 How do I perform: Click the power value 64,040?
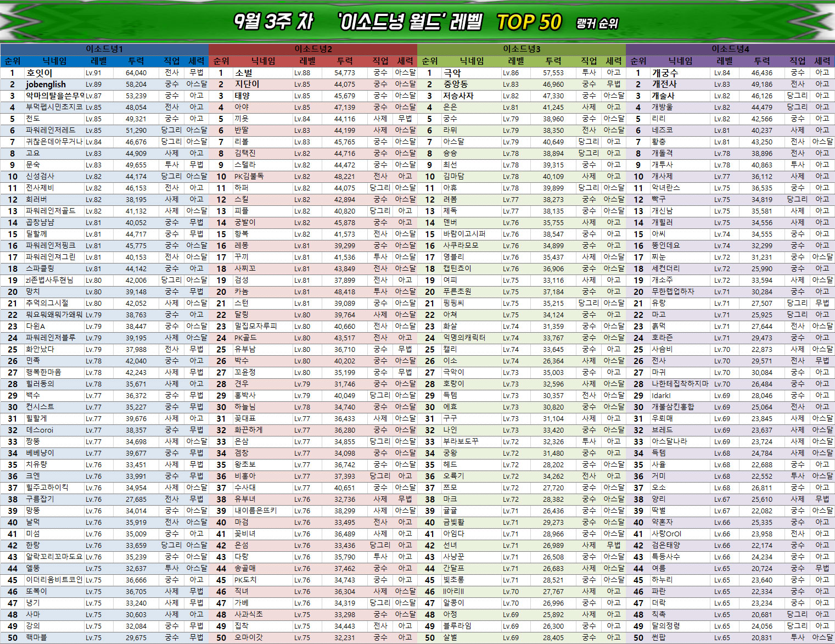tap(136, 72)
